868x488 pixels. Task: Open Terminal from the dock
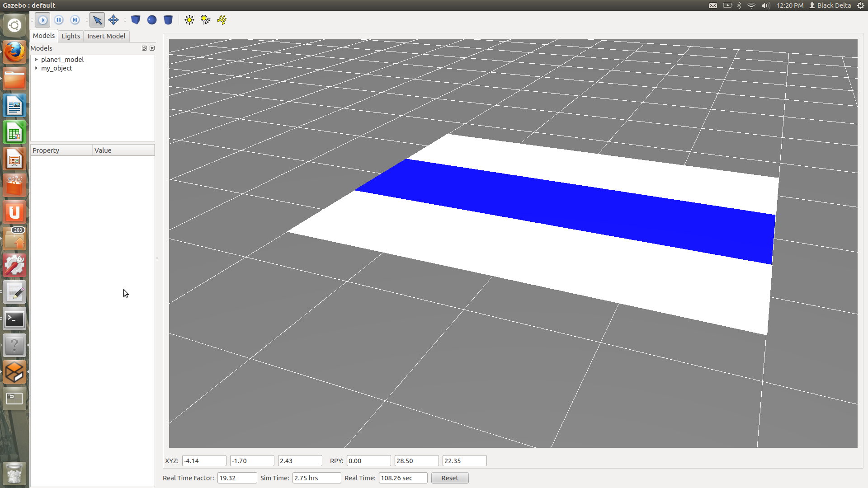(14, 319)
